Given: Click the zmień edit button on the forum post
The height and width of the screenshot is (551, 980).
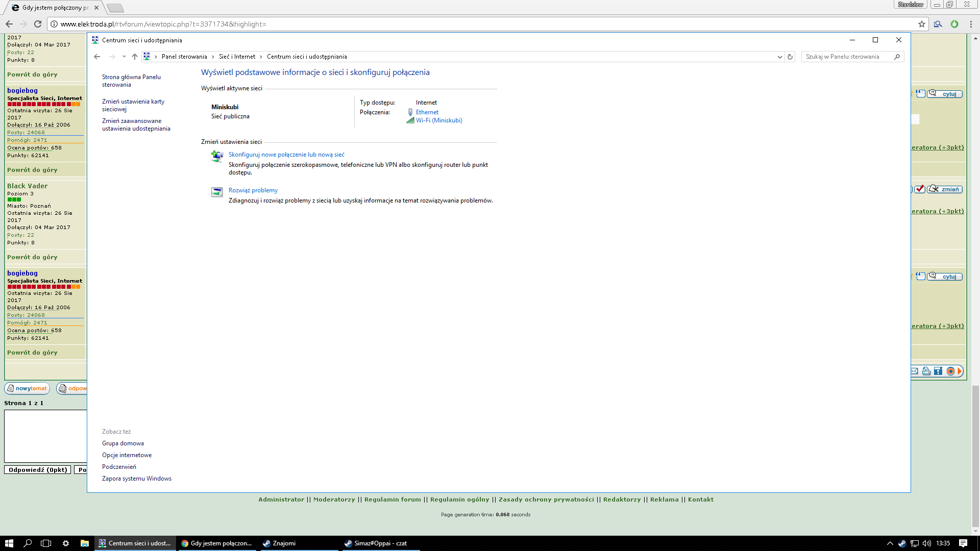Looking at the screenshot, I should point(945,189).
